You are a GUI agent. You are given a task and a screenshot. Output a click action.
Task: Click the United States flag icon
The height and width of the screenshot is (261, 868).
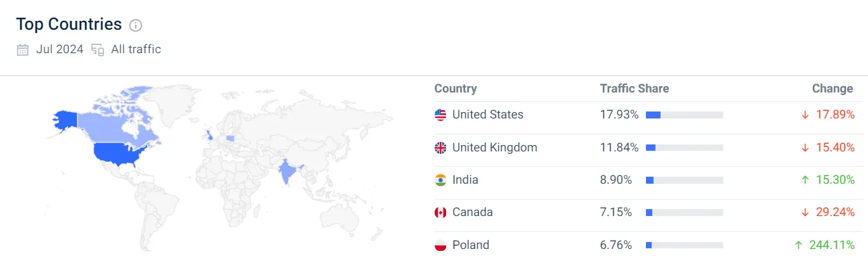coord(440,115)
